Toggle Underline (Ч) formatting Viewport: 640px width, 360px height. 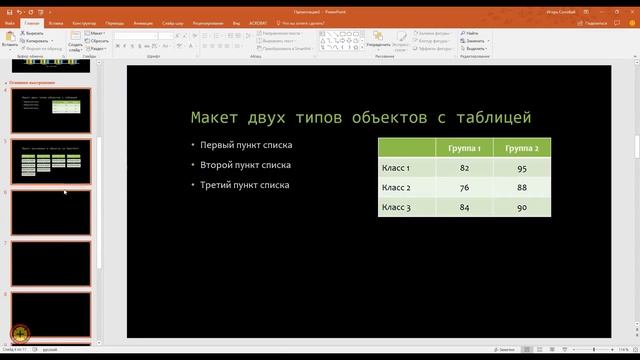132,47
